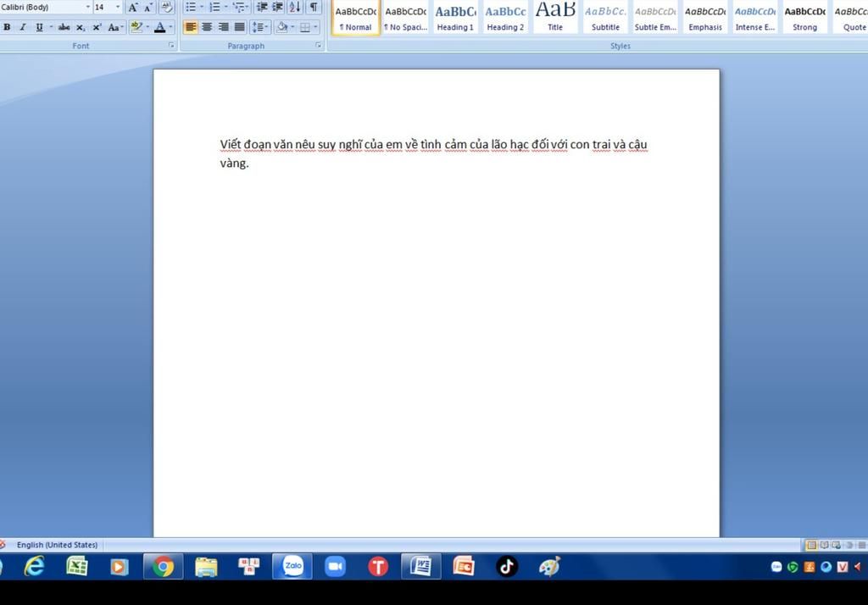
Task: Apply the Subtle Emphasis style
Action: pyautogui.click(x=655, y=19)
